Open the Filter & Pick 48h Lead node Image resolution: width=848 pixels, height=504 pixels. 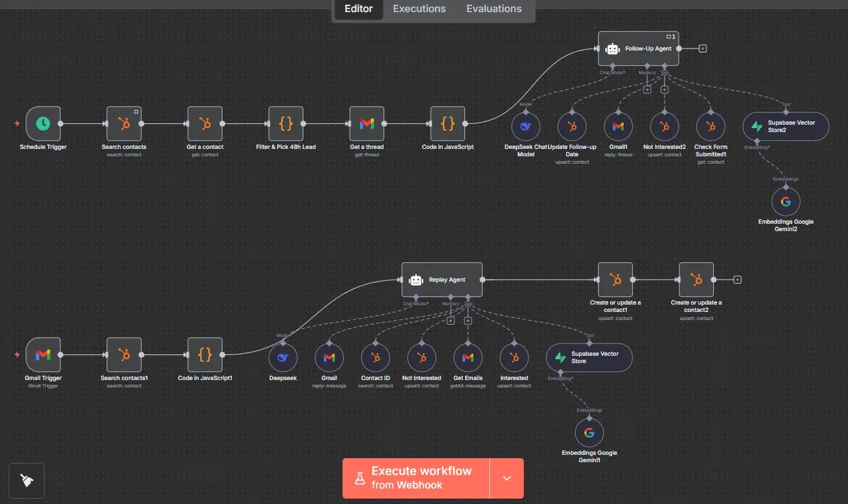pyautogui.click(x=286, y=124)
